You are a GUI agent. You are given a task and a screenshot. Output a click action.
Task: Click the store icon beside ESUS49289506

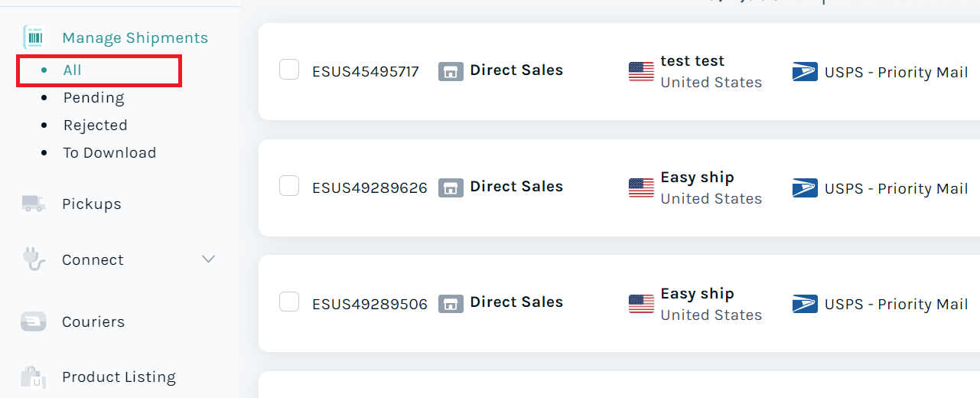pyautogui.click(x=451, y=303)
